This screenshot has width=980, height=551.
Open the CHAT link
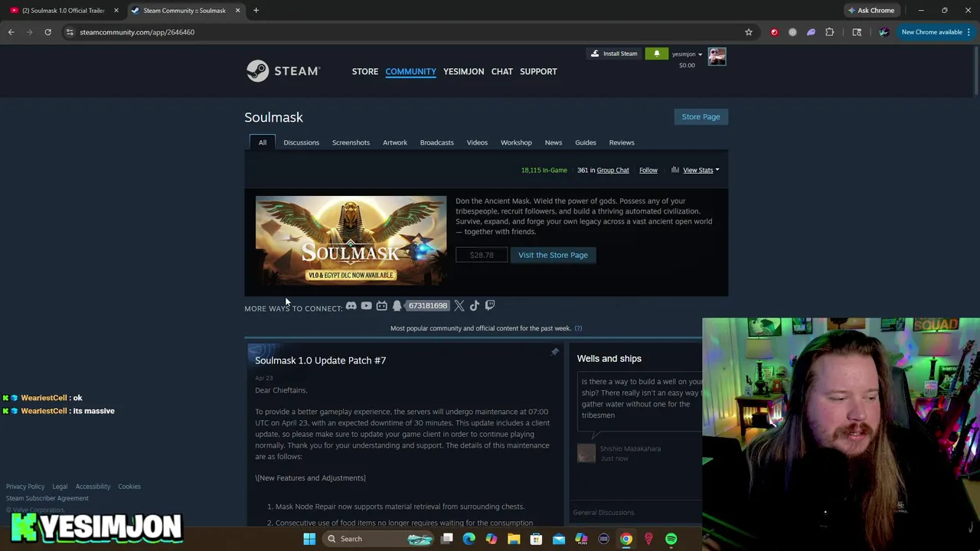click(502, 71)
